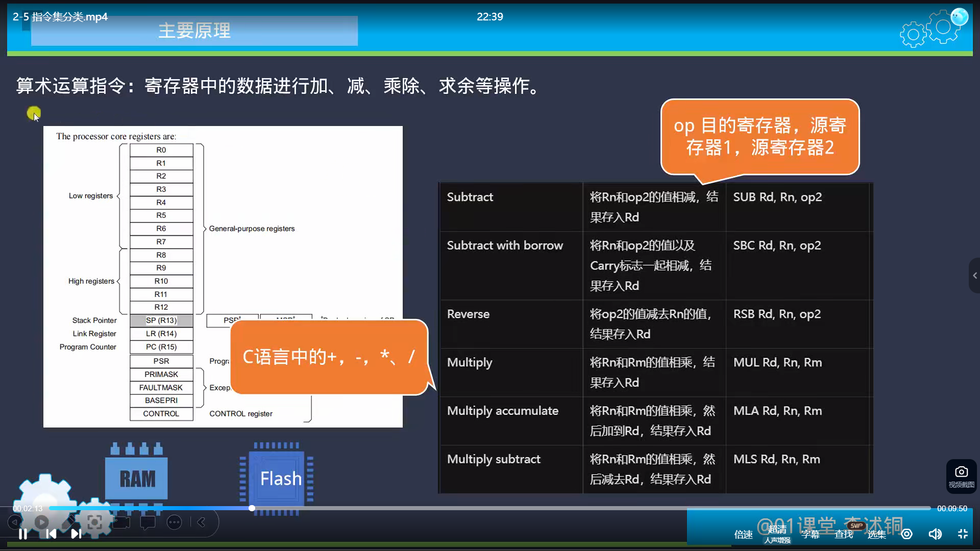Viewport: 980px width, 551px height.
Task: Jump to the previous video
Action: tap(51, 534)
